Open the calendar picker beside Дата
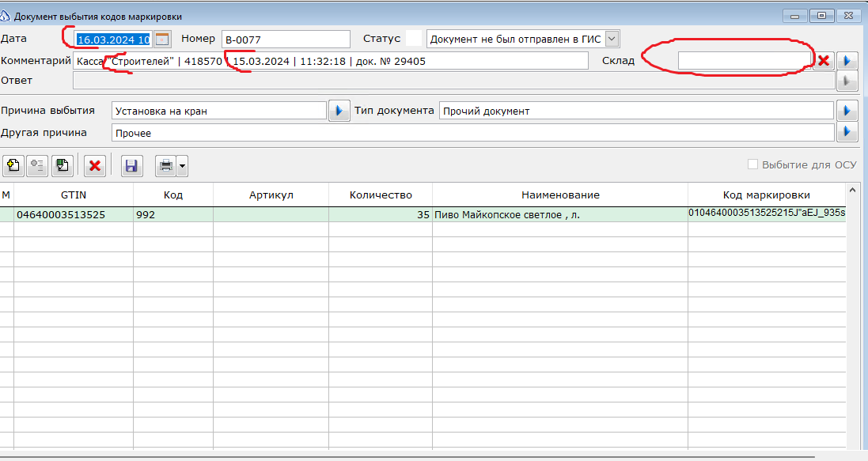Viewport: 868px width, 461px height. click(x=161, y=40)
